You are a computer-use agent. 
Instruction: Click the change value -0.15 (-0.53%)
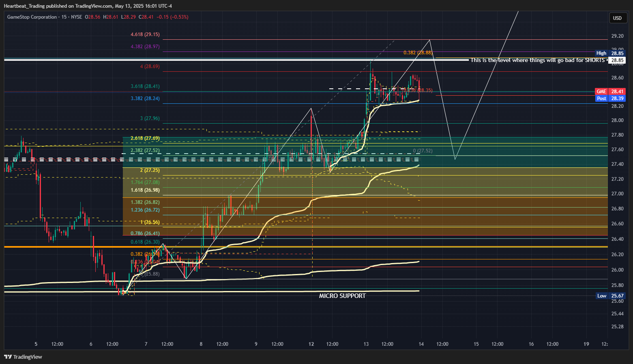pyautogui.click(x=172, y=17)
